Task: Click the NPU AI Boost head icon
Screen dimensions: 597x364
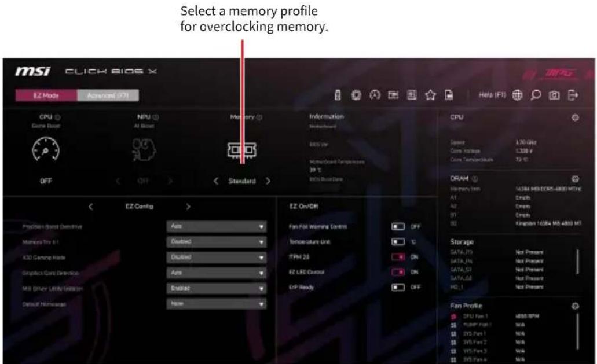Action: (144, 149)
